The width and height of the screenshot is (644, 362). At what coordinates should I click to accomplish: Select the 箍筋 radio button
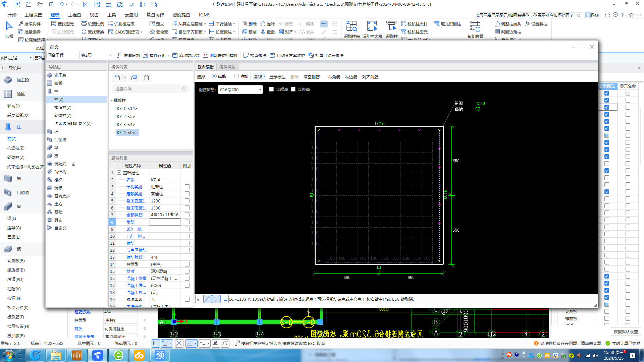click(x=237, y=76)
